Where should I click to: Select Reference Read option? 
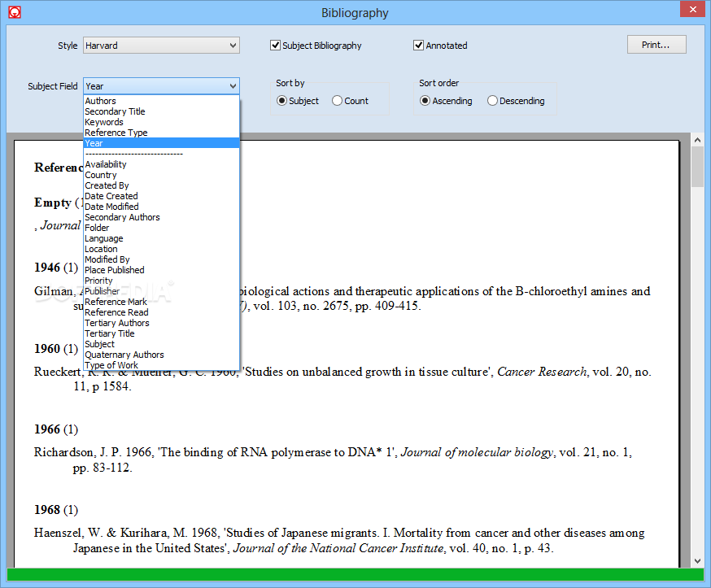click(x=161, y=312)
